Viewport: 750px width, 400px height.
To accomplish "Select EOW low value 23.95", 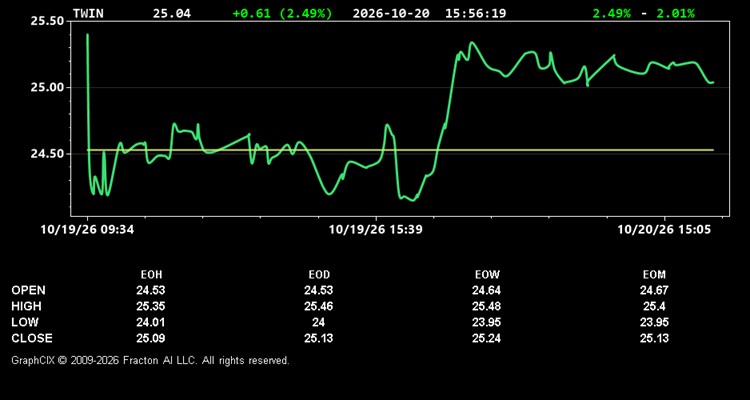I will tap(486, 322).
